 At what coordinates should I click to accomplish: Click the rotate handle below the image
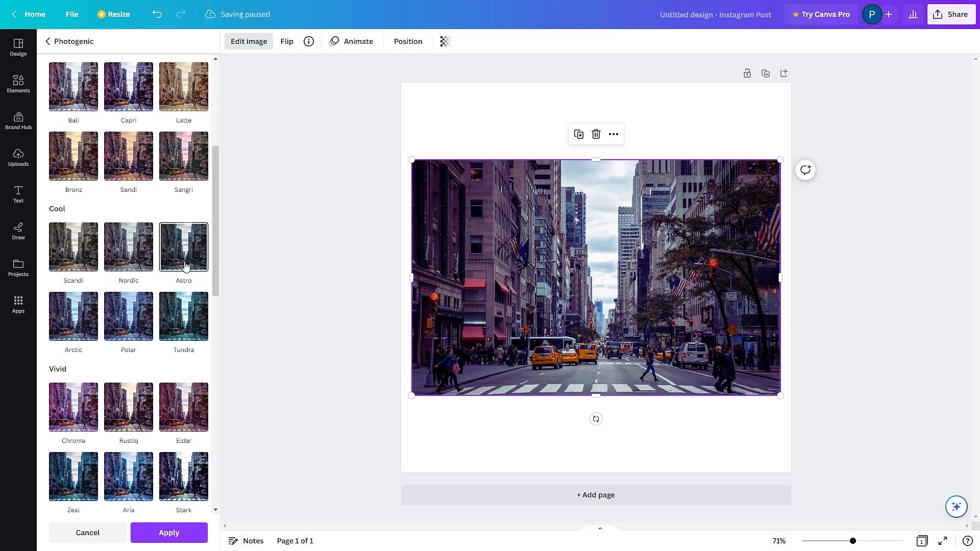tap(596, 418)
